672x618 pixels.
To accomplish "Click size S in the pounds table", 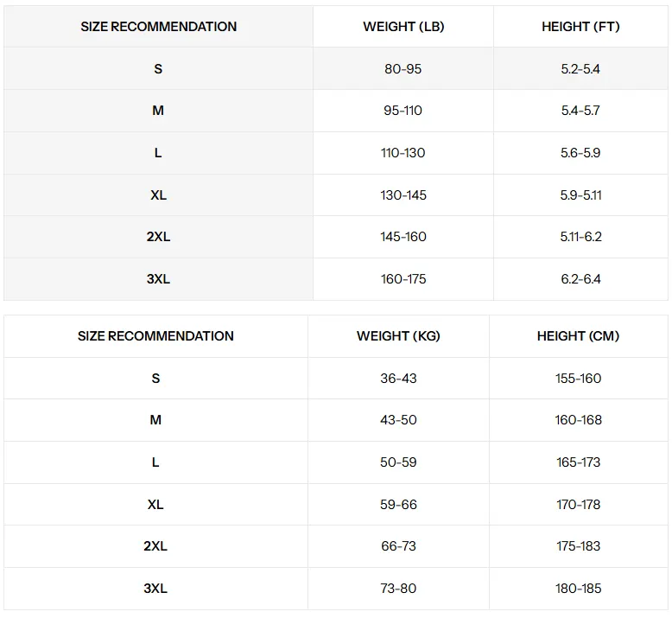I will click(x=158, y=68).
